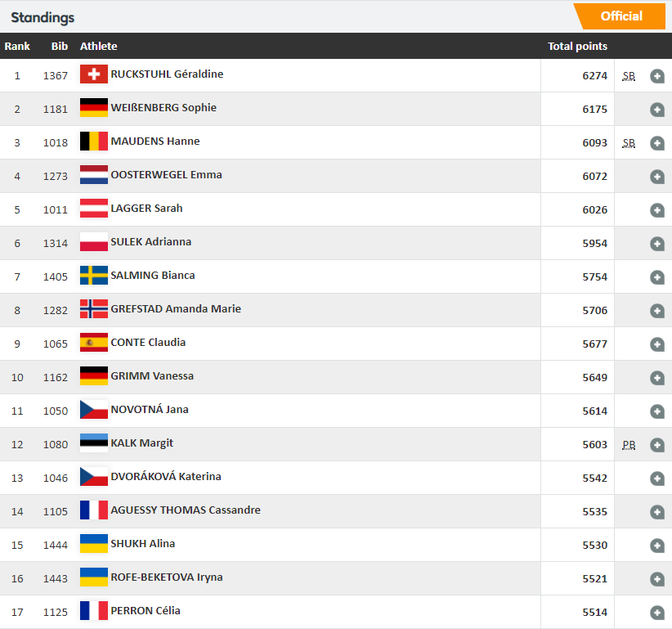Click total points value 6274

[594, 76]
